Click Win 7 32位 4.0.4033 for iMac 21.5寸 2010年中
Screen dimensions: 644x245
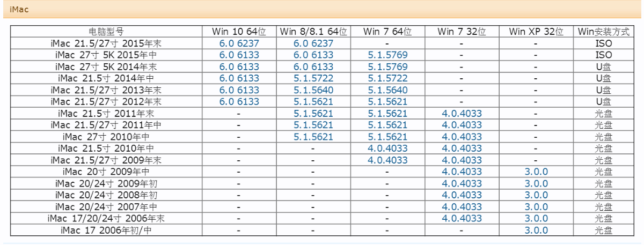coord(462,149)
